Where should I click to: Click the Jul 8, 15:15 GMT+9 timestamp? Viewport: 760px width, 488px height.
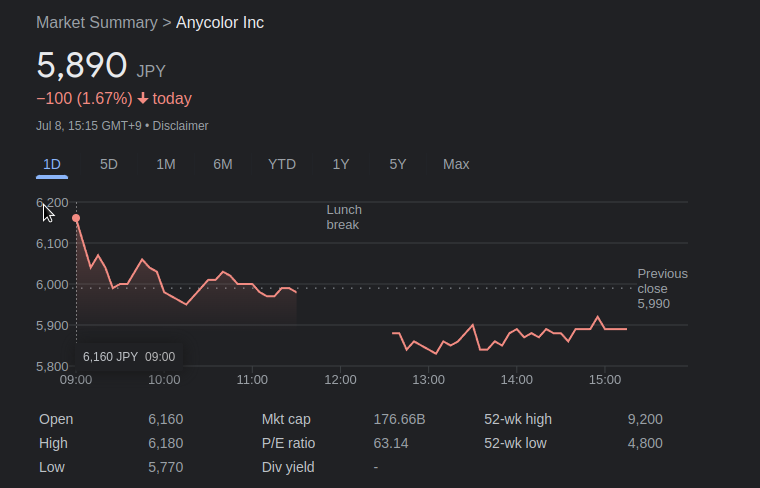pyautogui.click(x=89, y=126)
